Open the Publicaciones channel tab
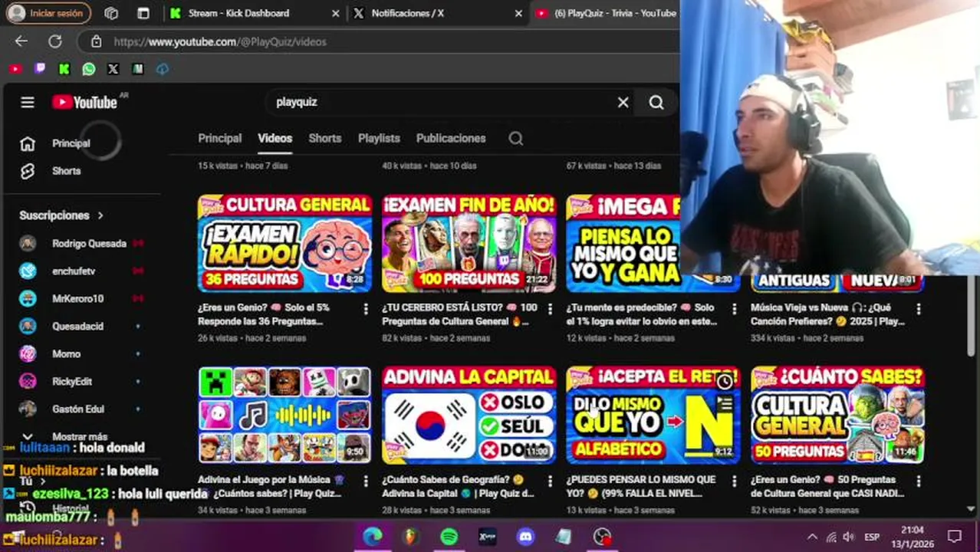 (451, 138)
